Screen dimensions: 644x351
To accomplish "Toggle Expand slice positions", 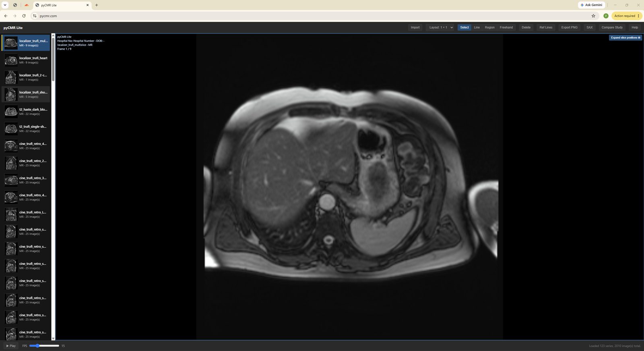I will (625, 37).
